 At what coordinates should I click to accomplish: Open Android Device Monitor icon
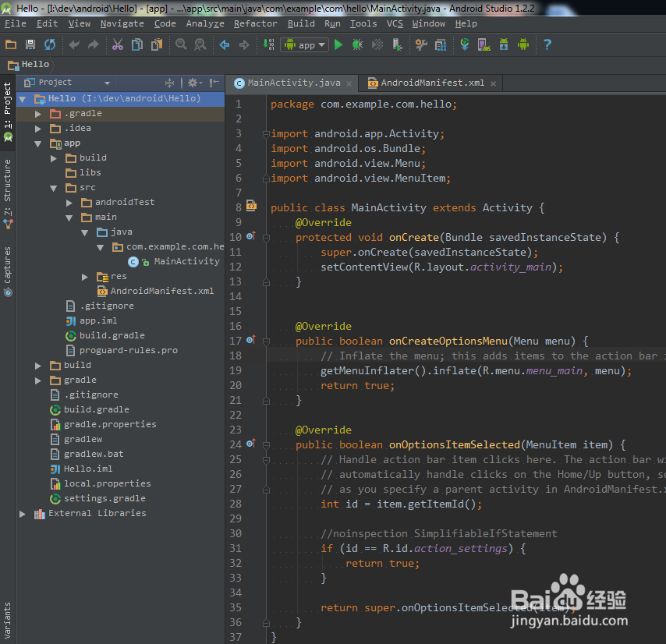[523, 44]
